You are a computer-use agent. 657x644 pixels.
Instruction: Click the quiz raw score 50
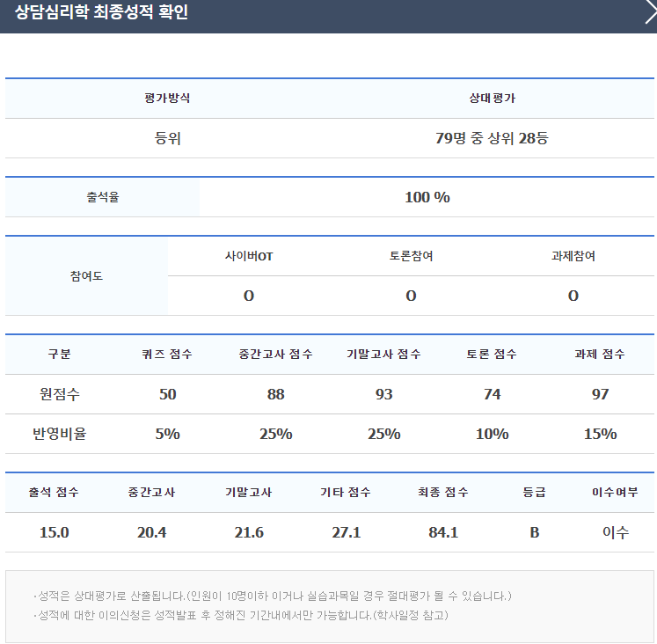click(x=168, y=394)
